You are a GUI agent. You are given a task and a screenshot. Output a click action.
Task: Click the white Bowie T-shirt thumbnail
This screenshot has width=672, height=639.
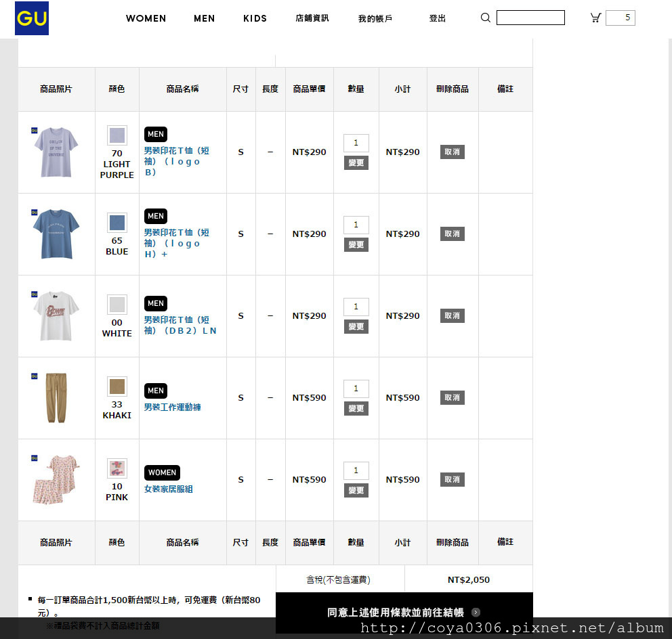click(56, 315)
